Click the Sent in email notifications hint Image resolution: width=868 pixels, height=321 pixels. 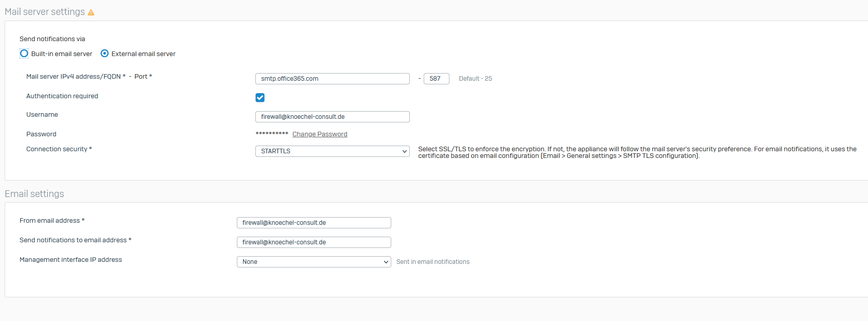click(x=432, y=262)
